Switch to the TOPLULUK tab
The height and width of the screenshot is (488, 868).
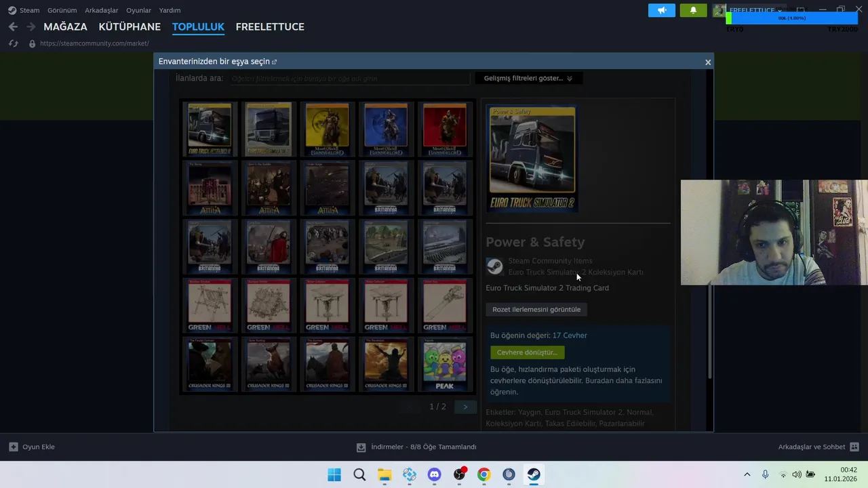coord(198,26)
